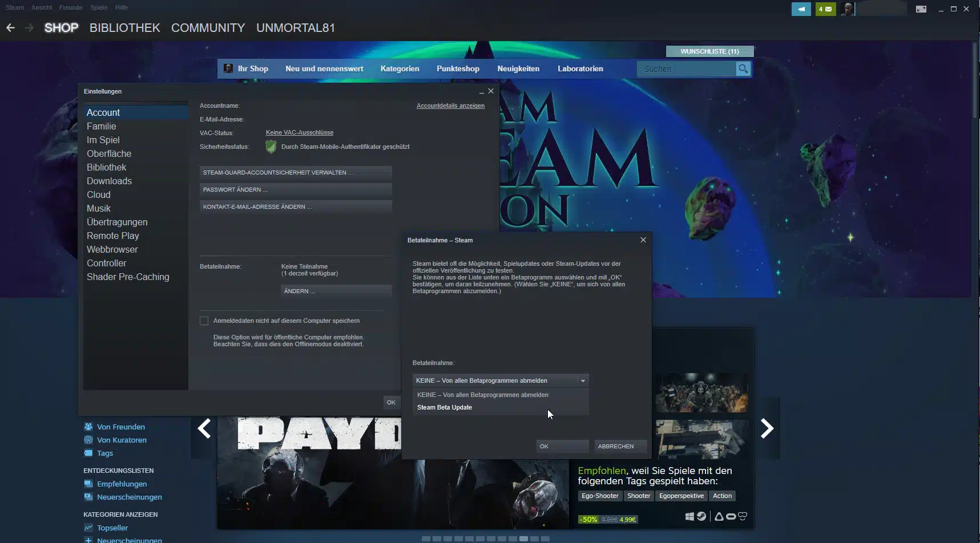This screenshot has width=980, height=543.
Task: Open the announcements megaphone icon
Action: (x=801, y=9)
